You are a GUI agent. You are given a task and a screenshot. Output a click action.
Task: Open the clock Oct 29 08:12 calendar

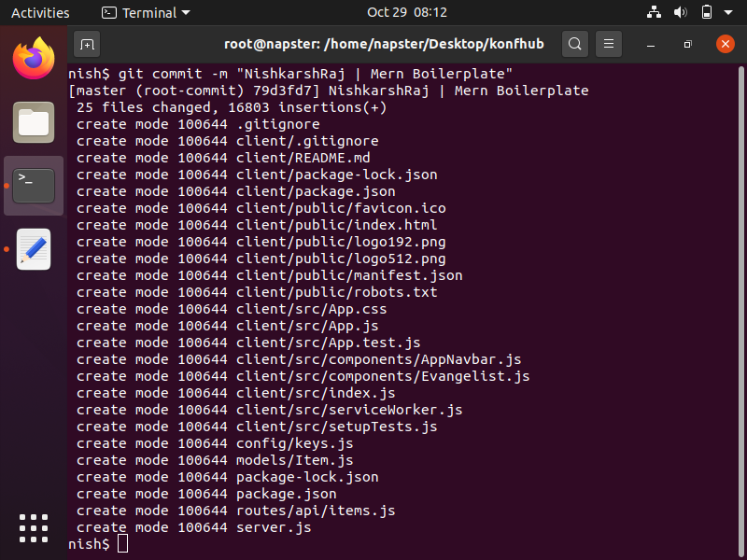407,12
